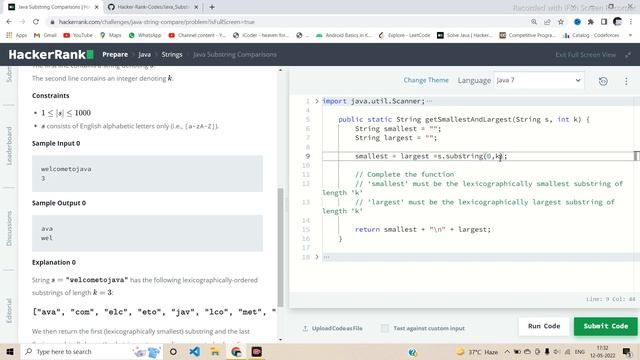Image resolution: width=640 pixels, height=360 pixels.
Task: Open the Explore - LeetCode bookmark
Action: click(404, 36)
